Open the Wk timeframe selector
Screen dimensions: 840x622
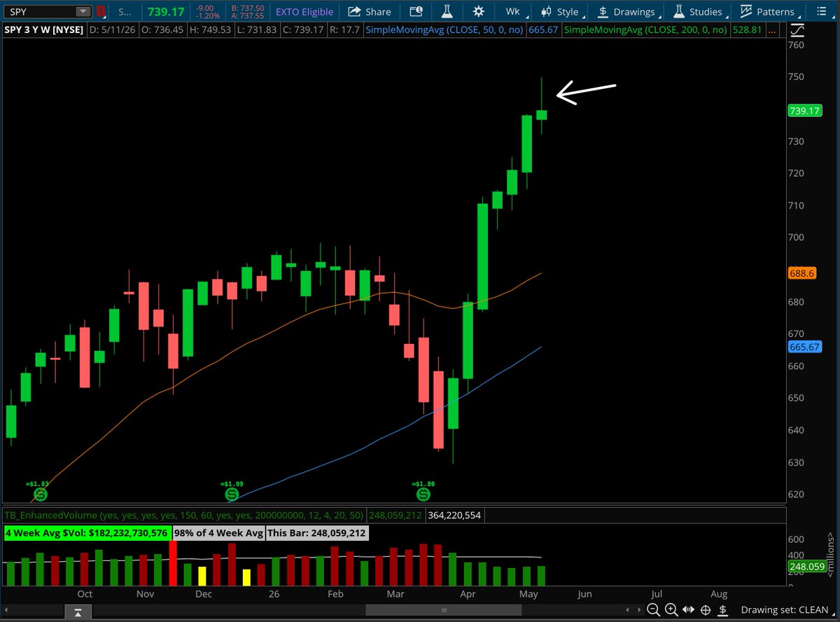[514, 11]
